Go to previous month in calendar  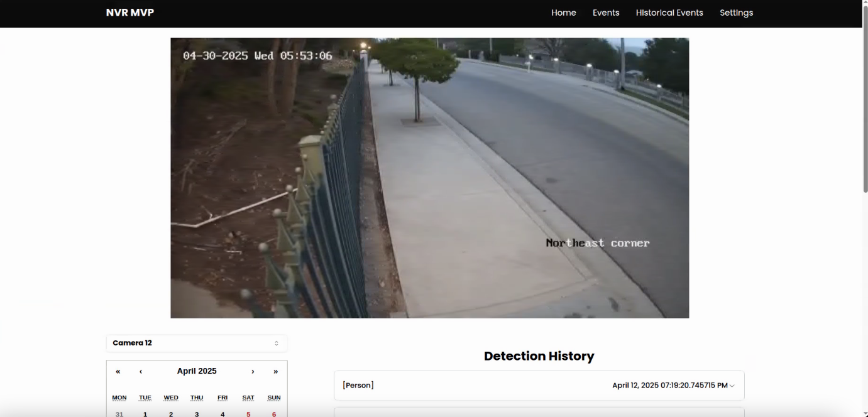(141, 371)
